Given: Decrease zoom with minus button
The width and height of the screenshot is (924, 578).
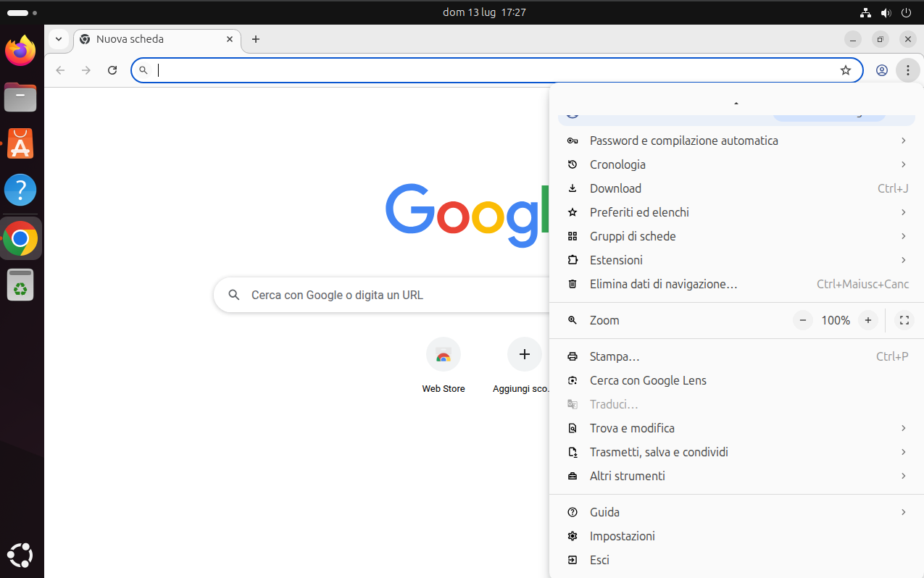Looking at the screenshot, I should [x=803, y=320].
